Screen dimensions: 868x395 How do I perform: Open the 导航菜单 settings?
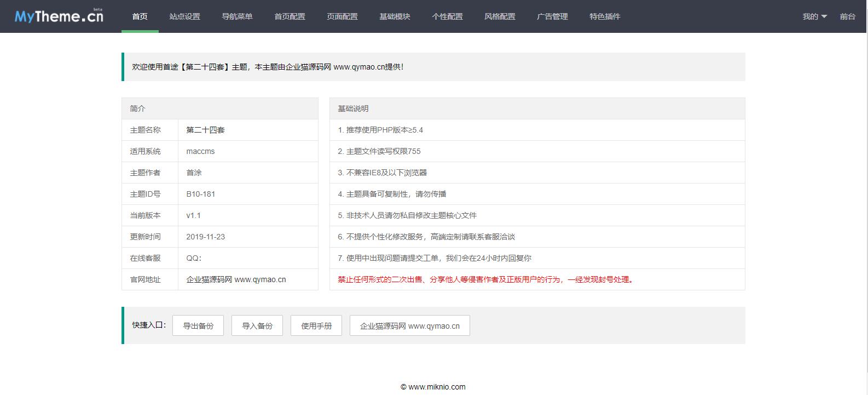237,16
